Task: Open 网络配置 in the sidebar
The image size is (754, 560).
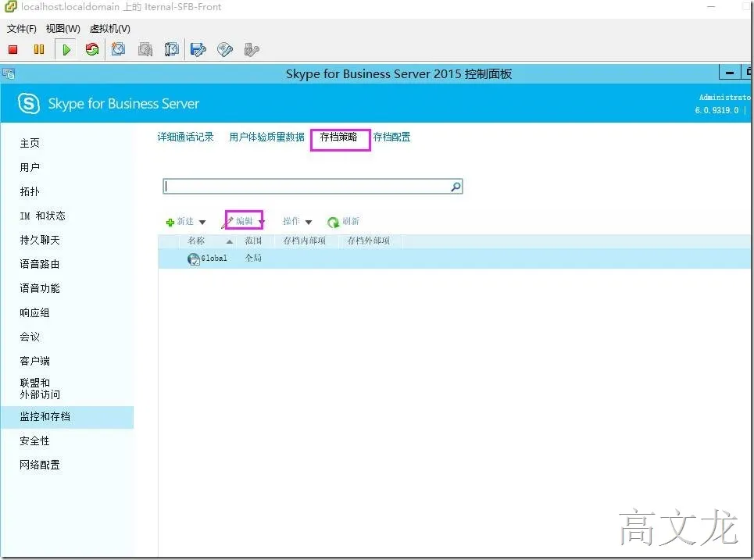Action: [40, 465]
